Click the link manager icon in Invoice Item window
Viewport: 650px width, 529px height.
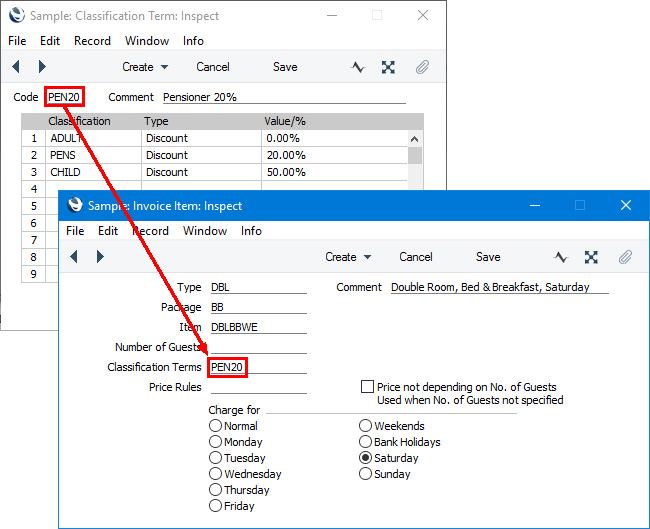(591, 257)
